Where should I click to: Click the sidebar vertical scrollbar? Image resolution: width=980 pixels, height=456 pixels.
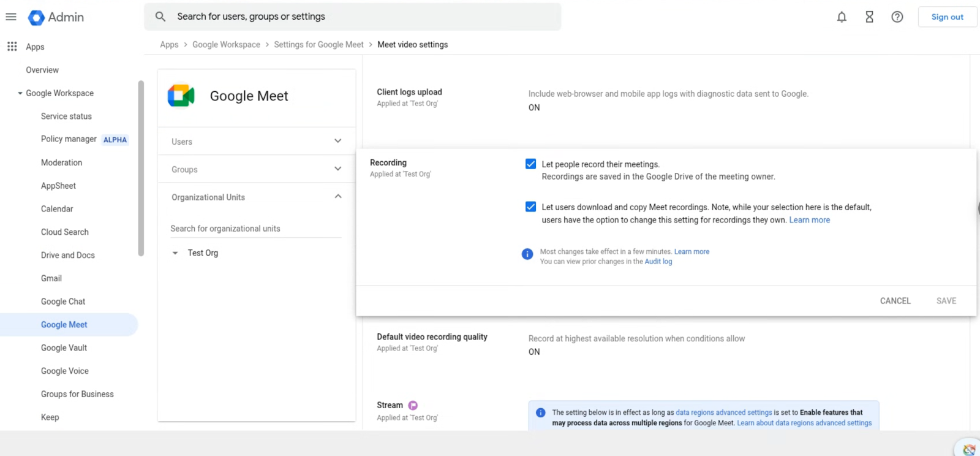tap(141, 169)
